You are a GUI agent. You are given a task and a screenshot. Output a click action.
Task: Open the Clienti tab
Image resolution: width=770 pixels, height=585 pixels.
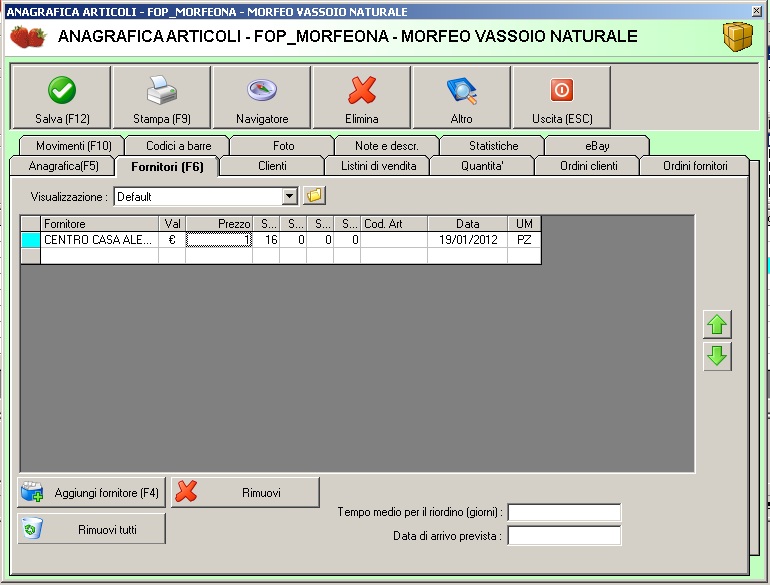coord(272,166)
